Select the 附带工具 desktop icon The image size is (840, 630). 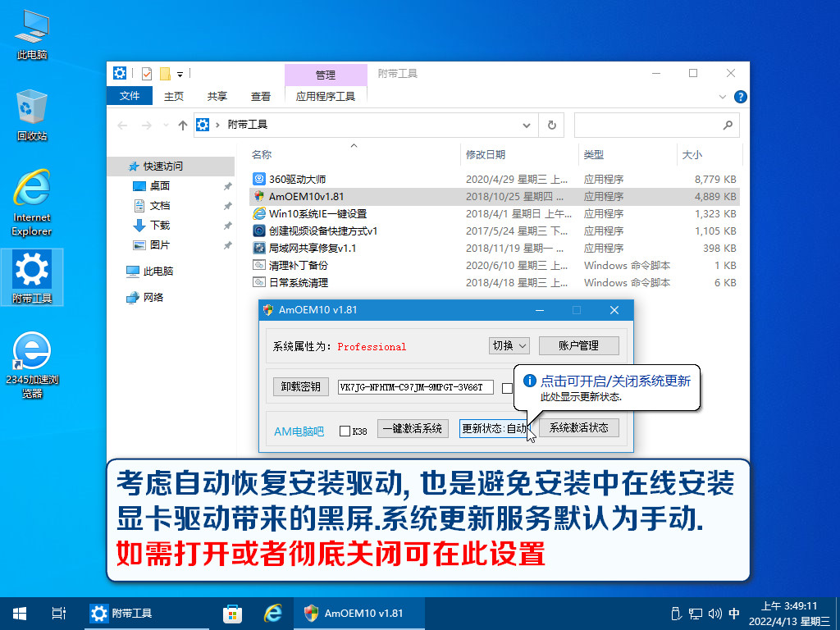pos(32,277)
